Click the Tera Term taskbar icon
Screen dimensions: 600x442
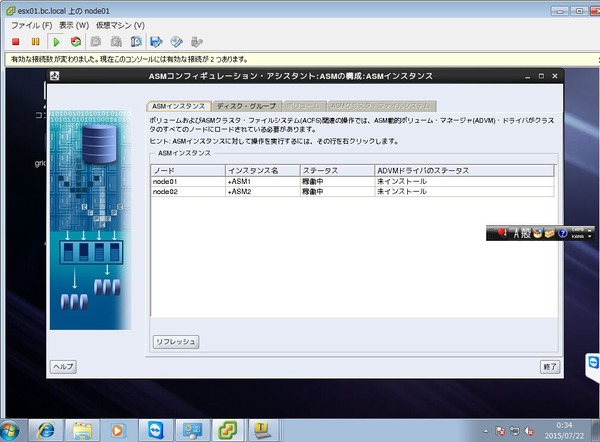[x=262, y=431]
